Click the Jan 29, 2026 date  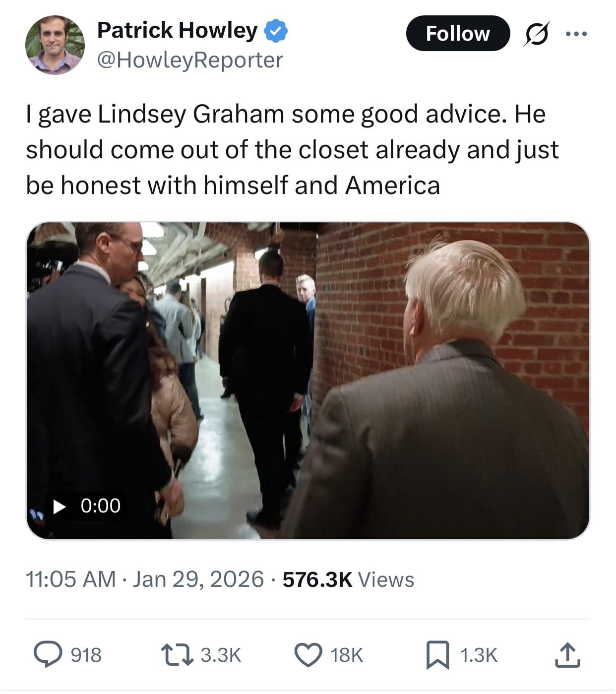pyautogui.click(x=198, y=579)
